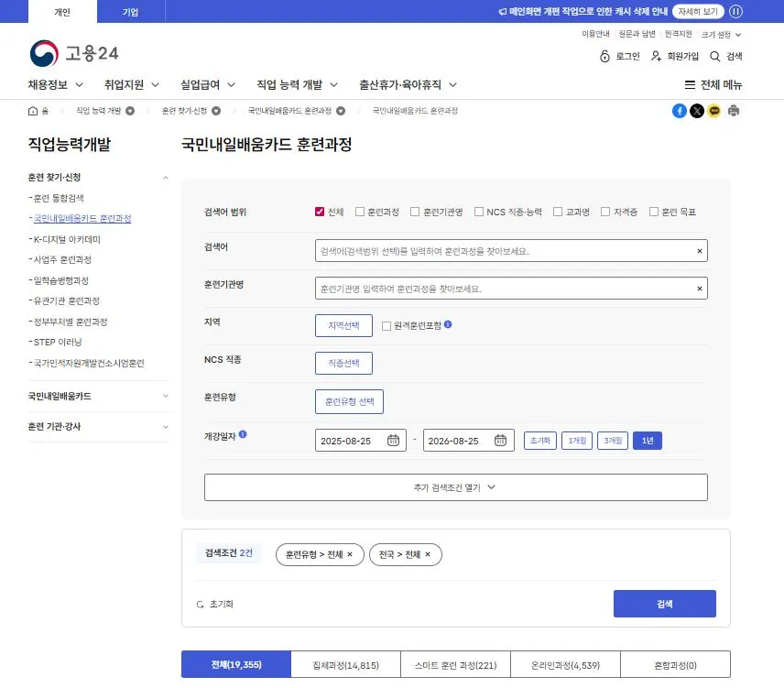Viewport: 784px width, 688px height.
Task: Uncheck the 전체 search scope checkbox
Action: (318, 212)
